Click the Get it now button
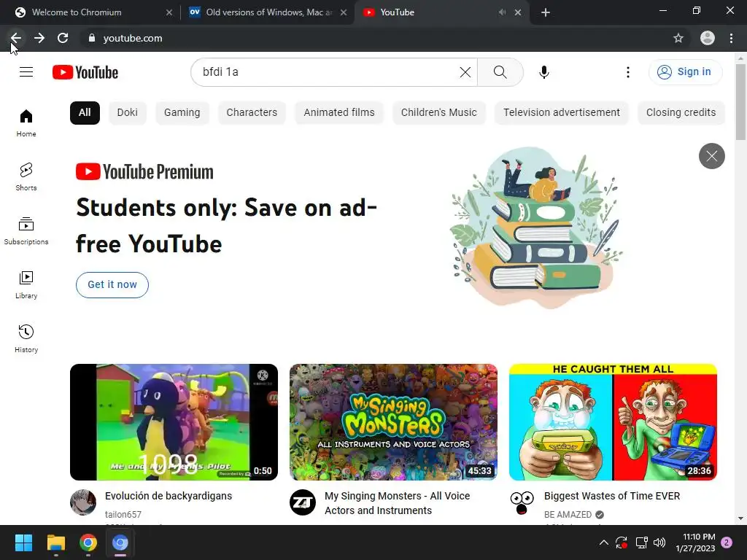 tap(112, 285)
